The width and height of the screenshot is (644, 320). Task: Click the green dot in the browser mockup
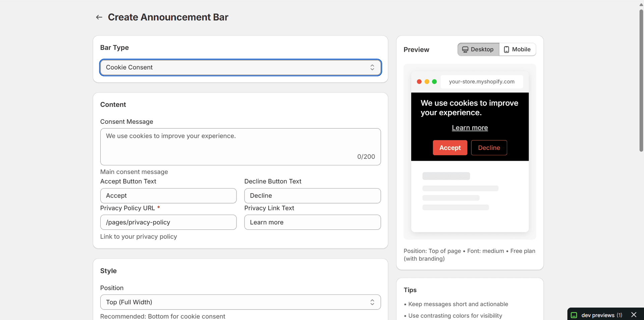[435, 82]
